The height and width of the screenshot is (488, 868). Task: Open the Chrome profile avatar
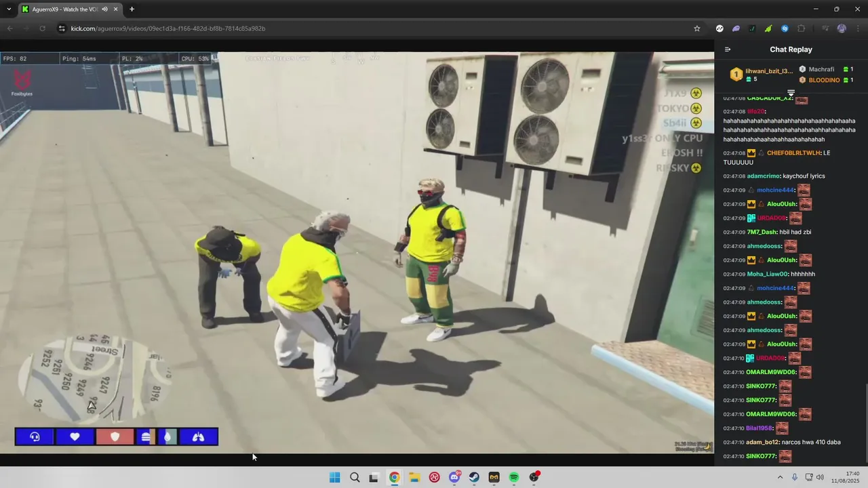click(842, 28)
